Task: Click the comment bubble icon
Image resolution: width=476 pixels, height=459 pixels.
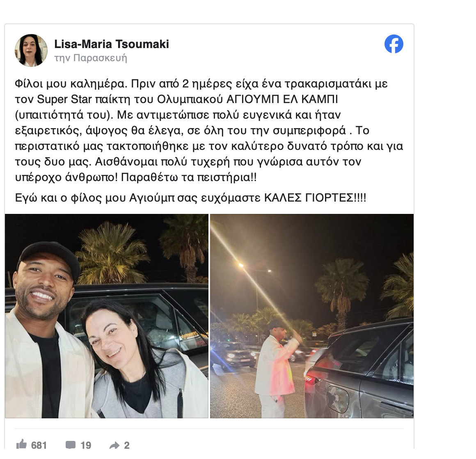Action: tap(71, 445)
